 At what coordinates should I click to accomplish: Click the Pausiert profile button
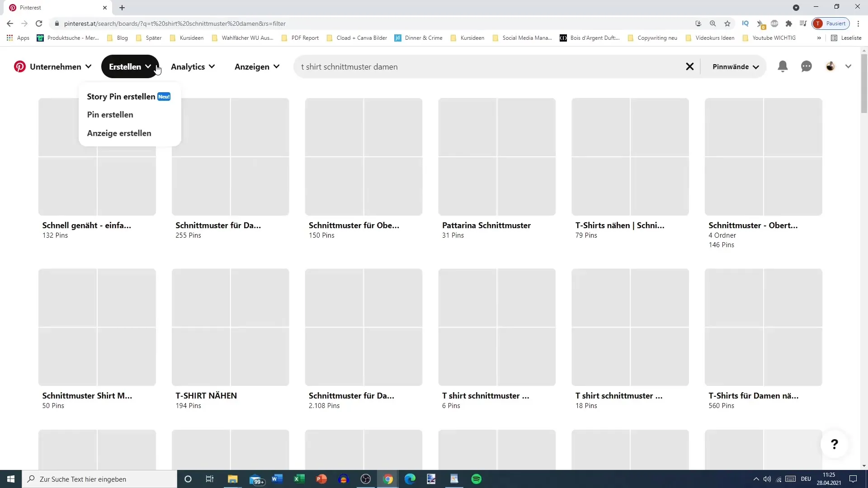click(831, 23)
